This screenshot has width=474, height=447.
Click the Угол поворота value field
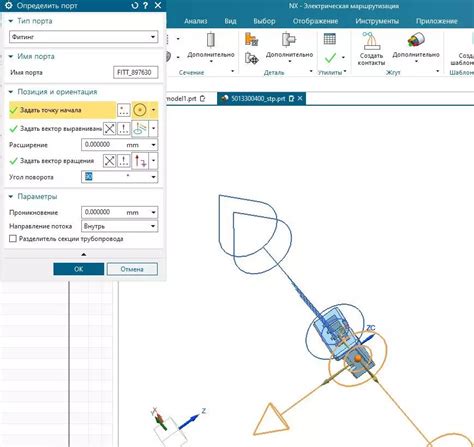115,177
